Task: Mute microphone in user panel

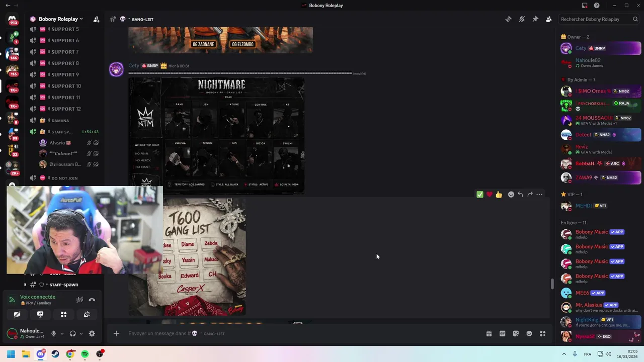Action: tap(53, 333)
